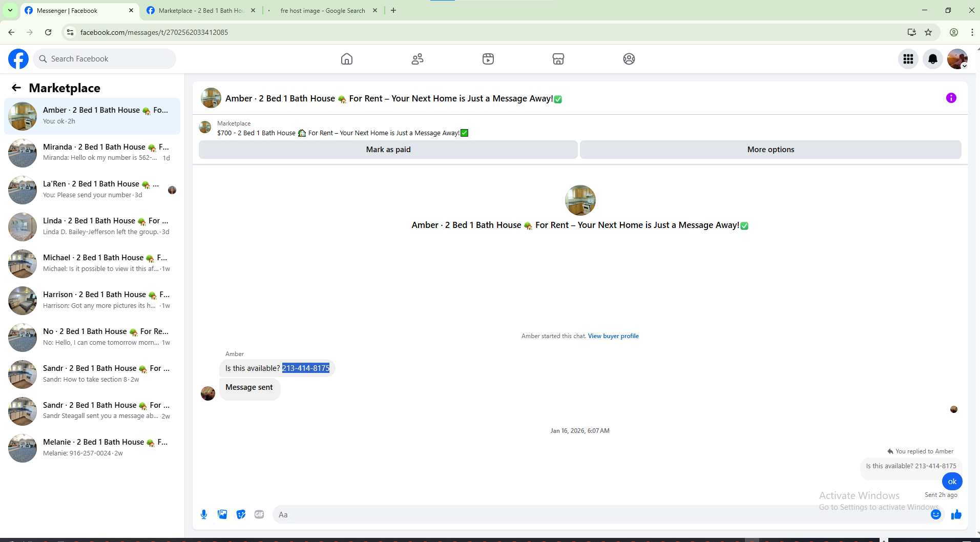The width and height of the screenshot is (980, 542).
Task: Open Chrome three-dot menu
Action: 972,32
